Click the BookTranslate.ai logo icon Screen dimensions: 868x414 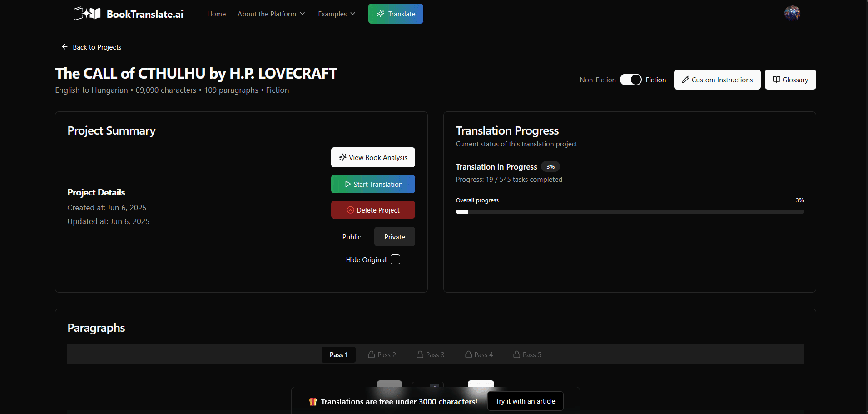pos(87,14)
